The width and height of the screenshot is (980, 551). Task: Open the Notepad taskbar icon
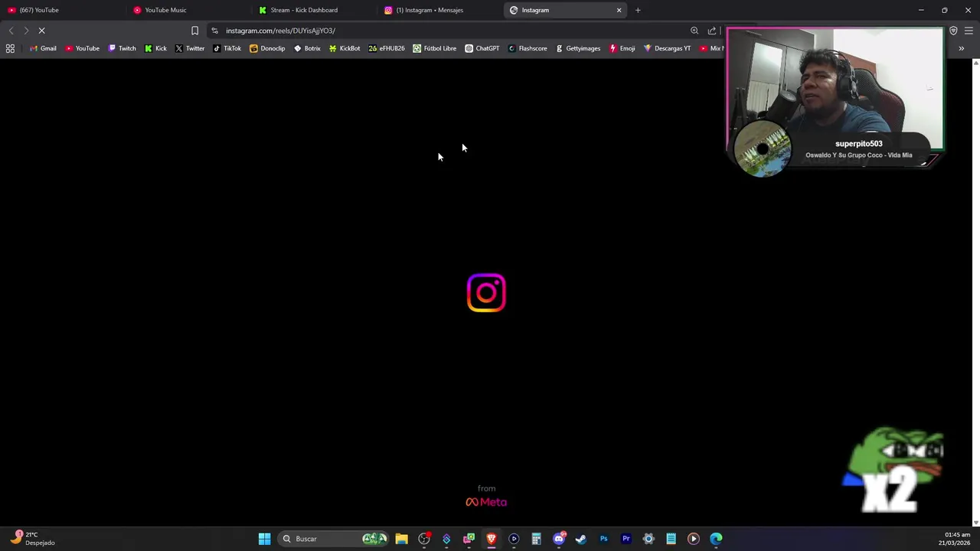(671, 539)
